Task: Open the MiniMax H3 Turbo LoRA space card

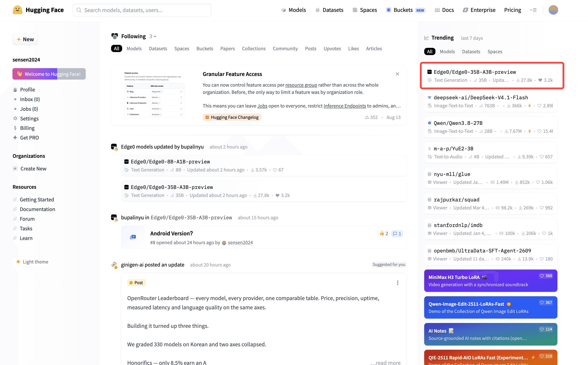Action: [x=490, y=281]
